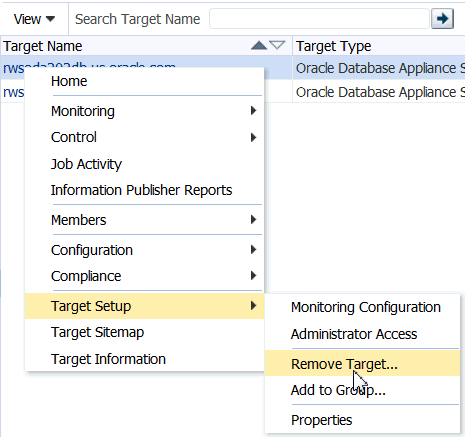Sort Target Name column descending

click(277, 45)
